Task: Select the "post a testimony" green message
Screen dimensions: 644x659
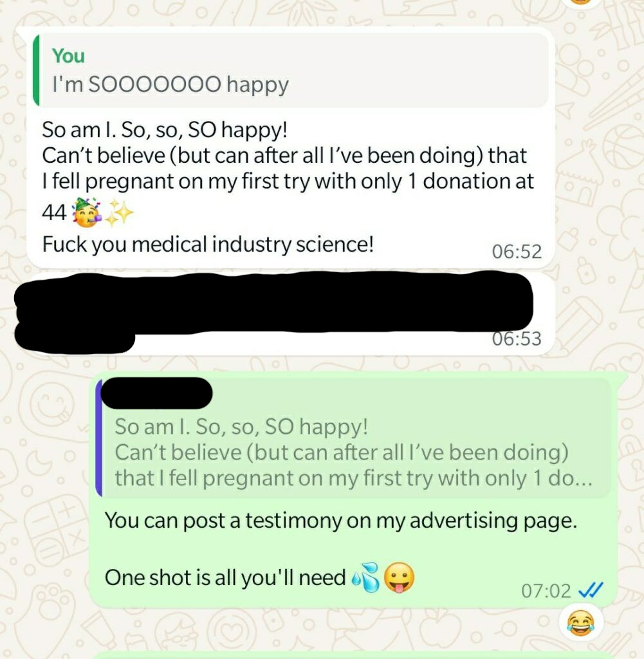Action: 353,490
